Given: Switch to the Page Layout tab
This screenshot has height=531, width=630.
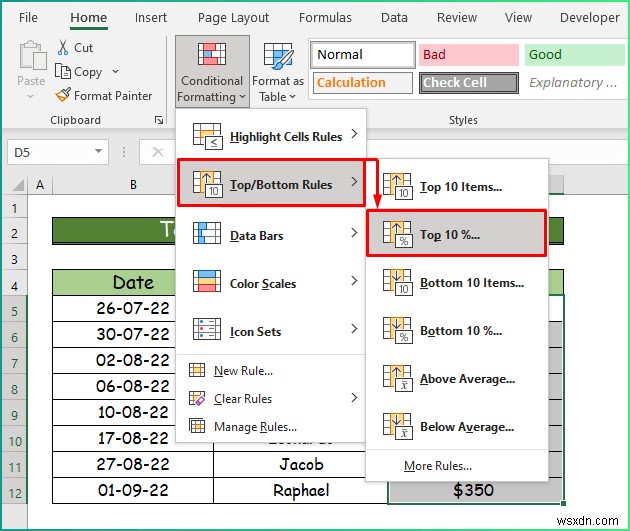Looking at the screenshot, I should (233, 18).
